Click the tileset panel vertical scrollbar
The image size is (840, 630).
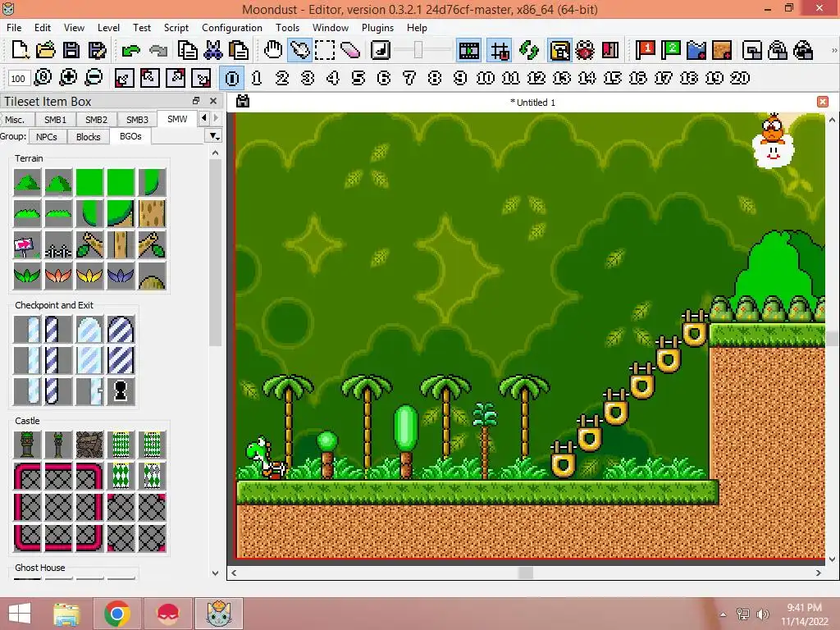pos(215,253)
